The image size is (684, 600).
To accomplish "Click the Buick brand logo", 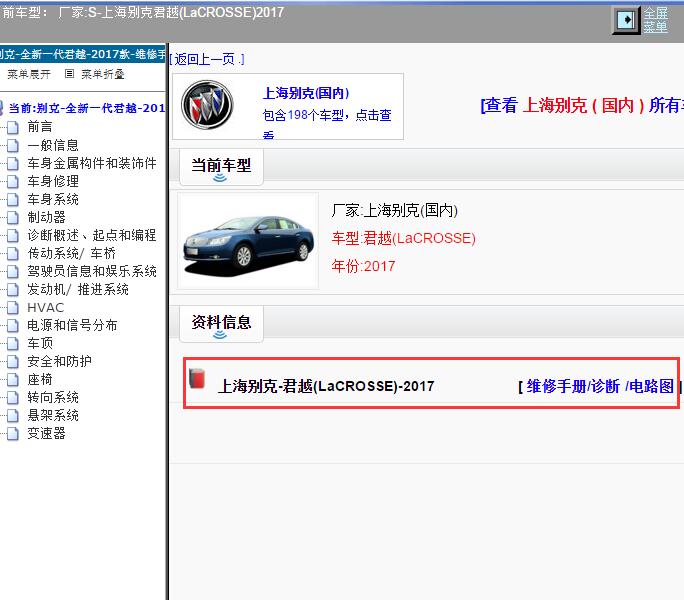I will coord(208,105).
